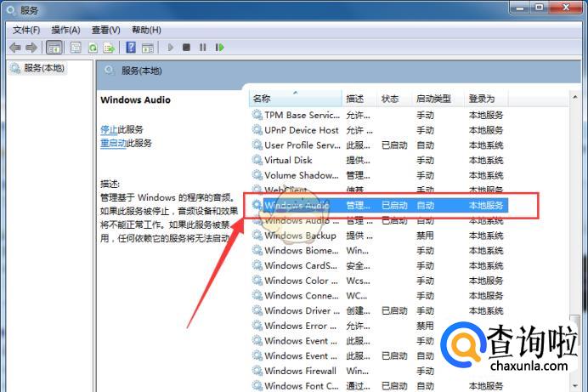The image size is (588, 392).
Task: Click 安全... description in Windows CardS... row
Action: point(358,265)
